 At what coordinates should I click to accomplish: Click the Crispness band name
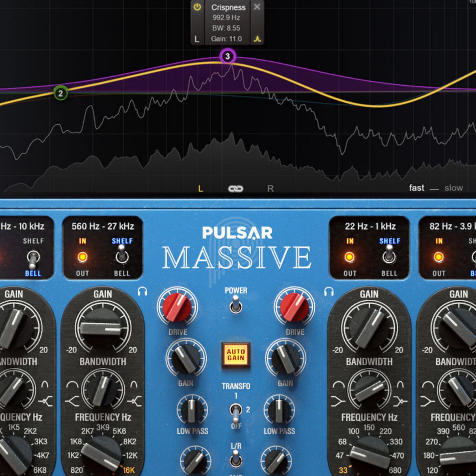[228, 7]
